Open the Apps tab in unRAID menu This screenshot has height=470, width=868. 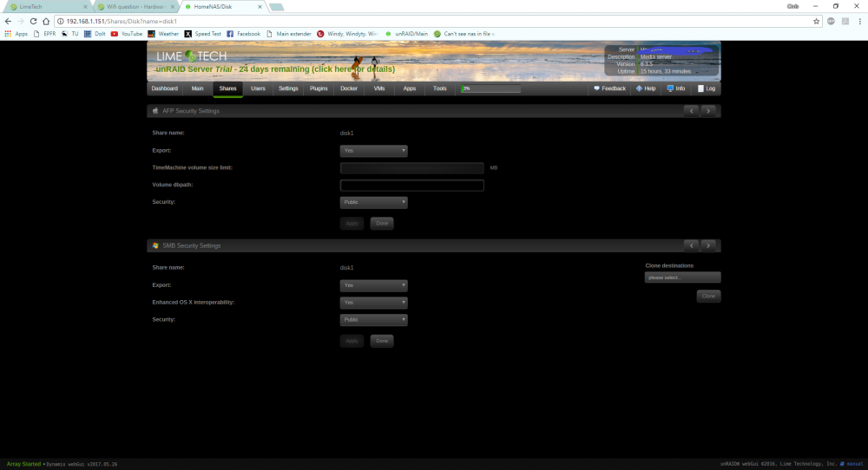tap(410, 88)
